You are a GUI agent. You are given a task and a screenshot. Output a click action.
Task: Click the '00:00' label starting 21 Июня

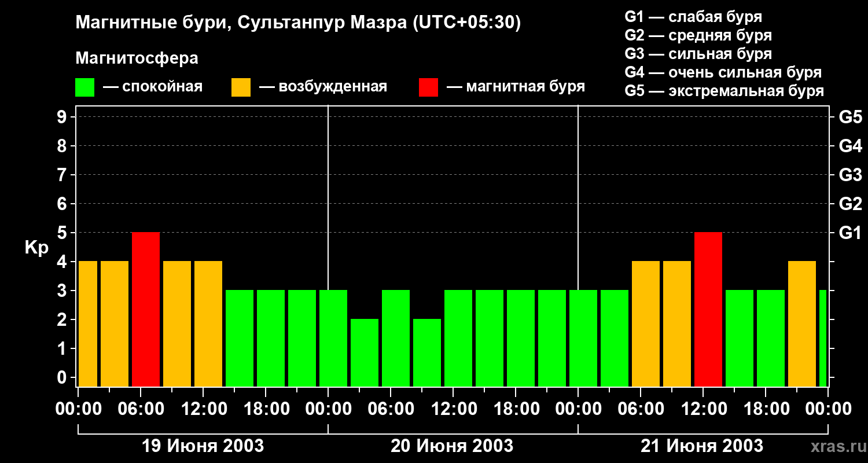coord(578,409)
